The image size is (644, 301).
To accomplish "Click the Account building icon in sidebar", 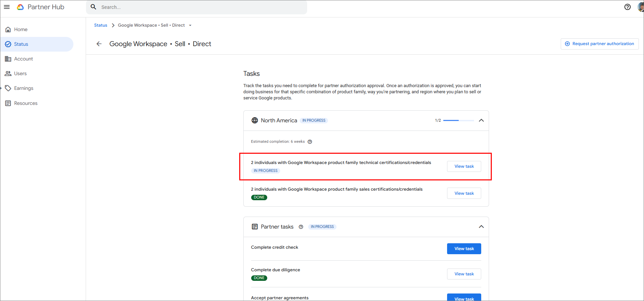I will point(8,59).
